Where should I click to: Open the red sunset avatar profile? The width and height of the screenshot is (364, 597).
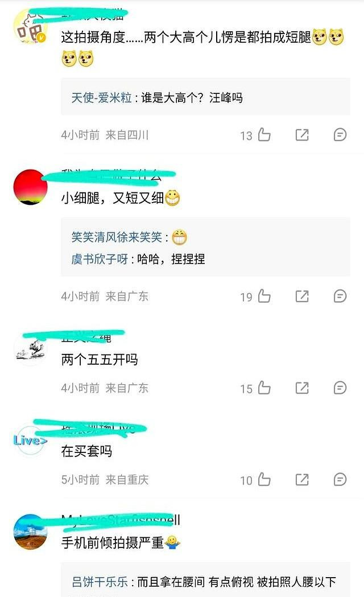tap(31, 187)
